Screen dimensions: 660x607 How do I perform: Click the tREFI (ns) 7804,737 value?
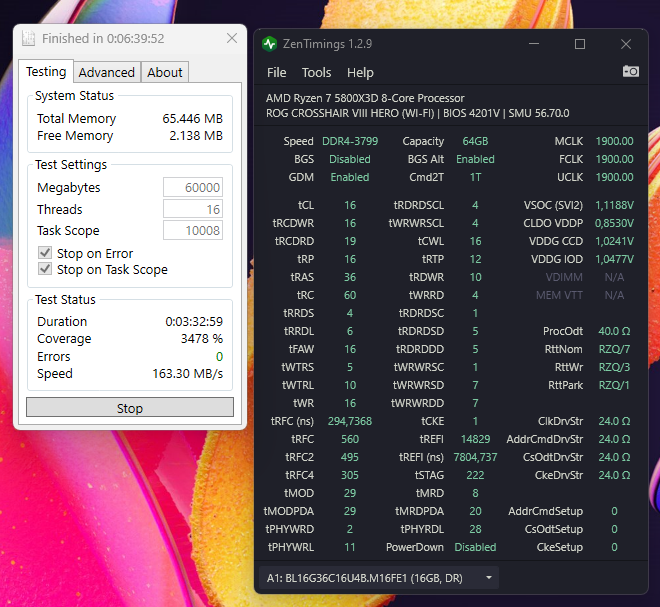(475, 457)
